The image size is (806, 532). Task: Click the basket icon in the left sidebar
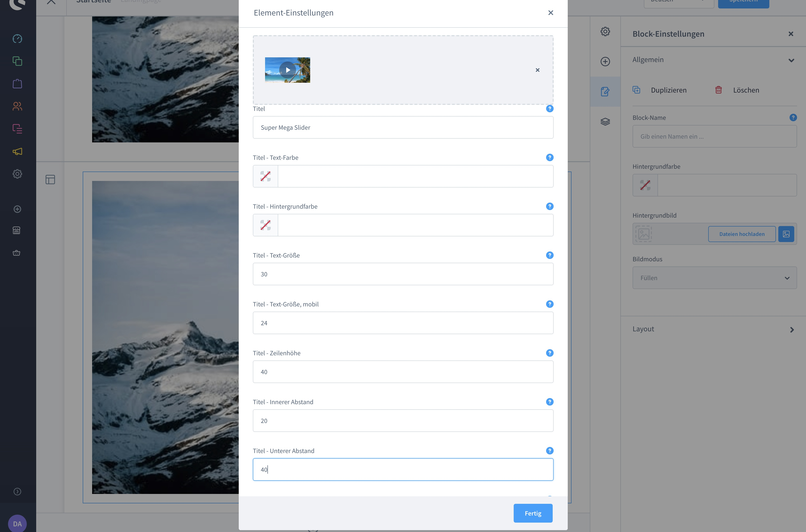17,253
